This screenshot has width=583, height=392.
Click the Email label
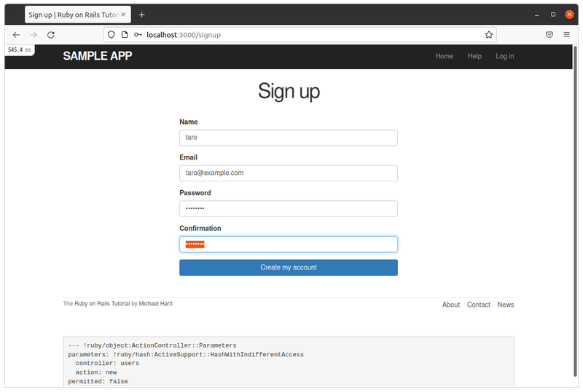click(x=188, y=157)
